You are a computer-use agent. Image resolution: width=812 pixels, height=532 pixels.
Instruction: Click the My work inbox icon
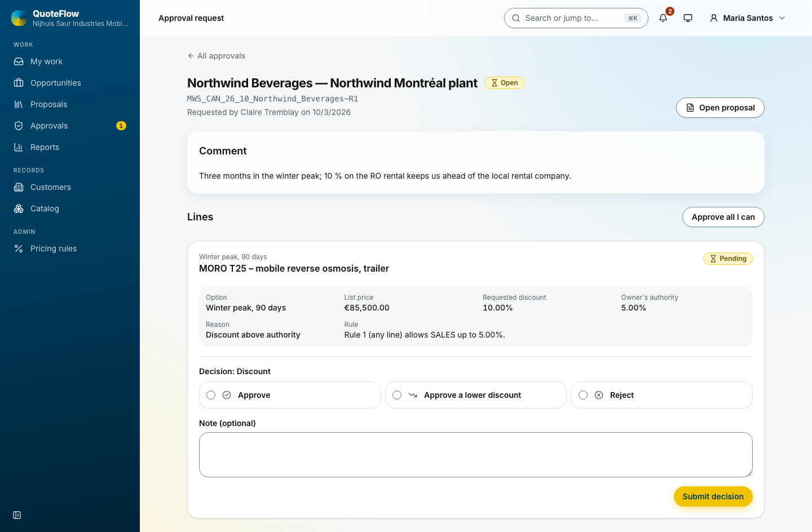pos(19,61)
